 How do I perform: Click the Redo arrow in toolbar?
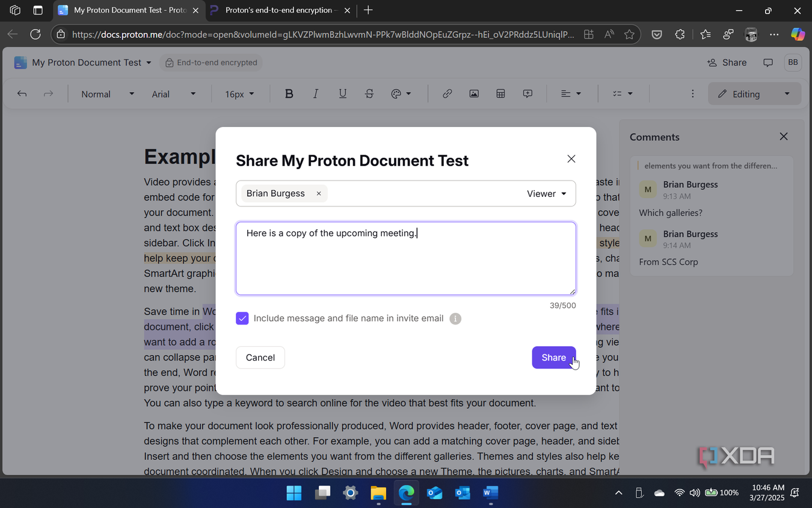pos(49,94)
